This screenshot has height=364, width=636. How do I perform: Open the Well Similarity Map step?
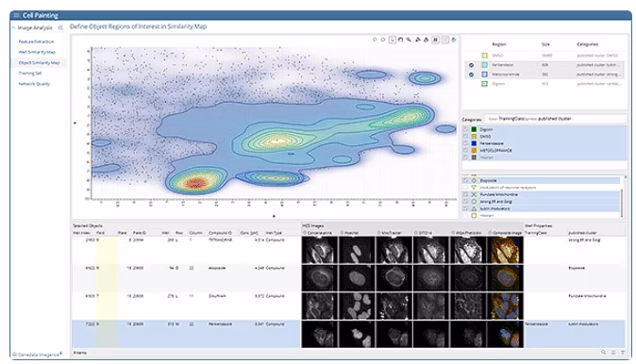tap(37, 52)
